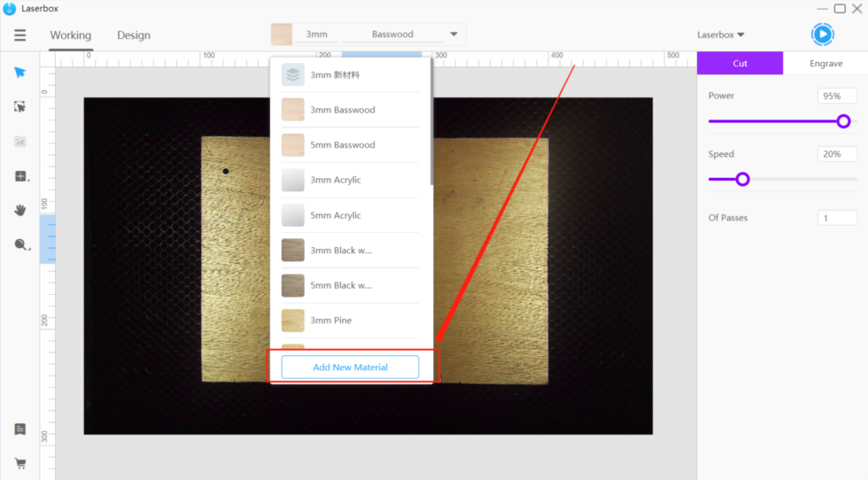
Task: Choose 3mm Black w... from list
Action: [350, 251]
